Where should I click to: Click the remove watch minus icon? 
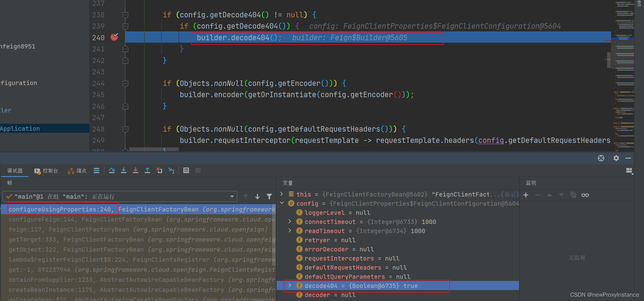pyautogui.click(x=538, y=195)
